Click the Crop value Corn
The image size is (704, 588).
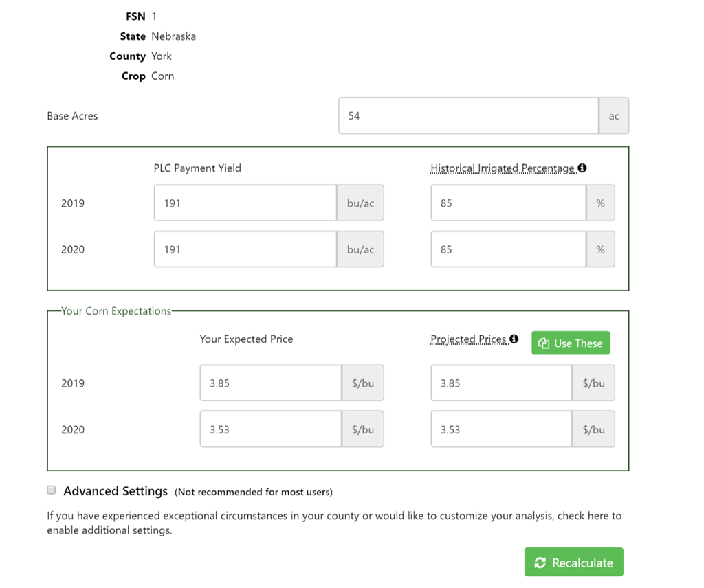[x=162, y=76]
